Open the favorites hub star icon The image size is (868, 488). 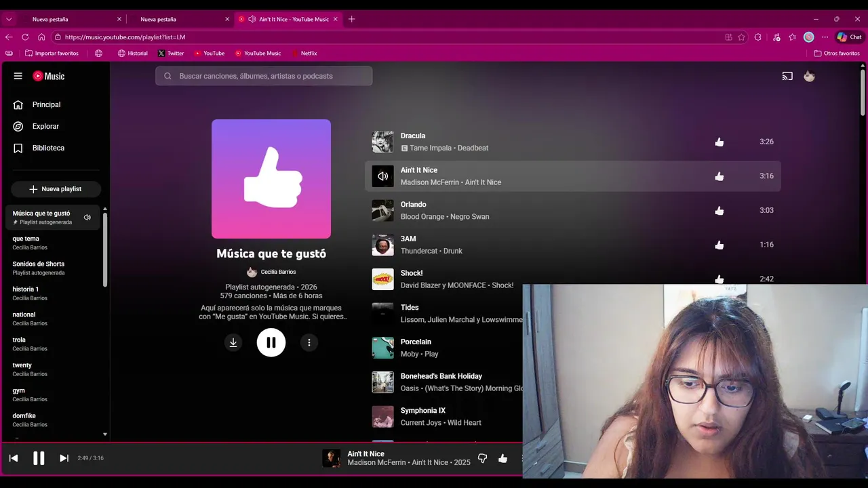coord(792,37)
